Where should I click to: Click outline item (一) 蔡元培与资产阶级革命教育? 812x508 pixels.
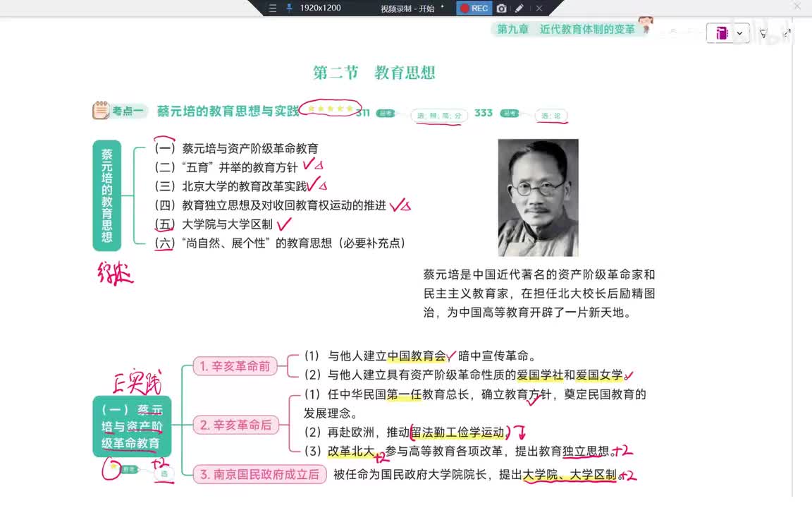point(237,148)
